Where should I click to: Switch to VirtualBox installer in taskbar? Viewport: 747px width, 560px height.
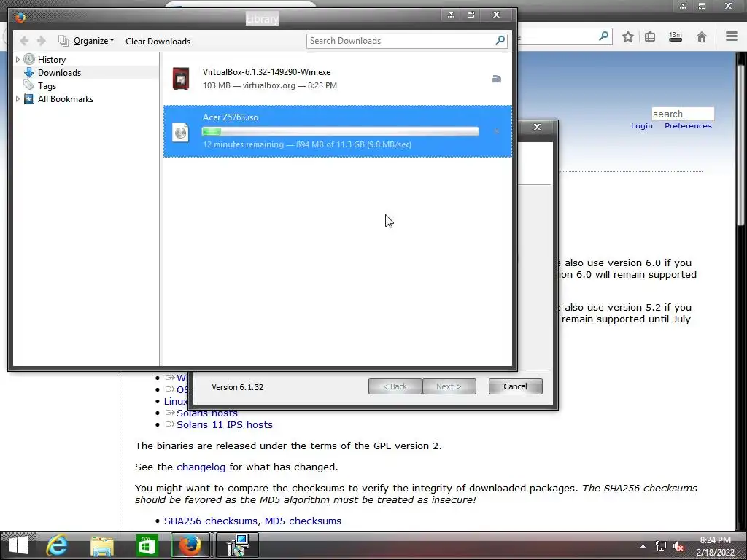tap(237, 545)
